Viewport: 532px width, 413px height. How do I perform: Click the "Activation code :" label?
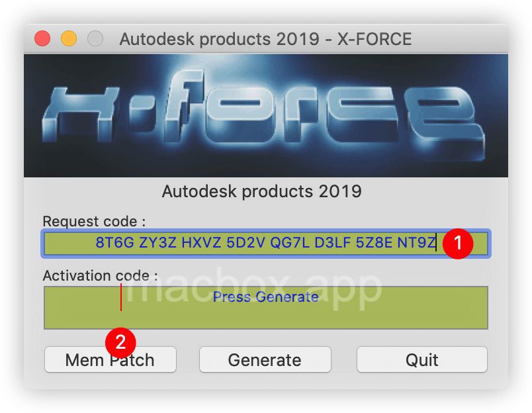point(100,275)
